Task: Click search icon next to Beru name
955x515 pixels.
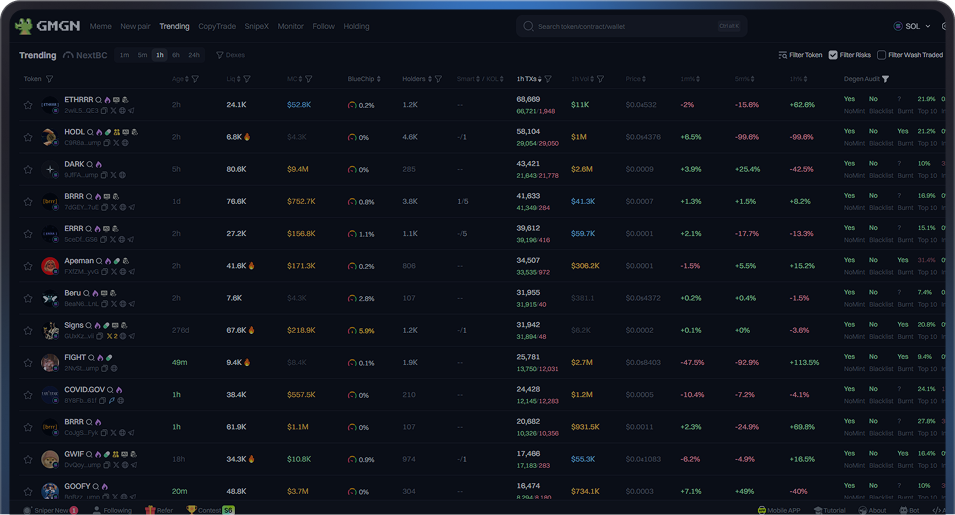Action: [86, 293]
